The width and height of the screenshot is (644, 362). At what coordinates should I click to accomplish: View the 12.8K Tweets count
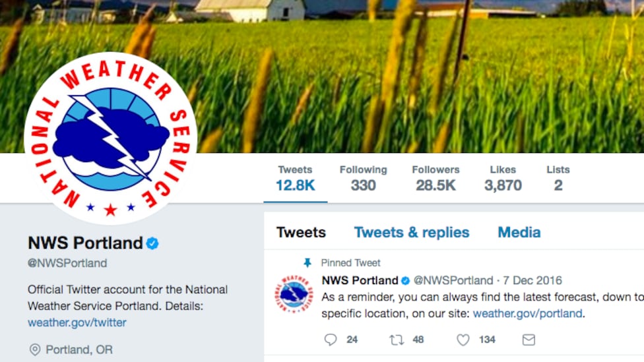tap(295, 179)
